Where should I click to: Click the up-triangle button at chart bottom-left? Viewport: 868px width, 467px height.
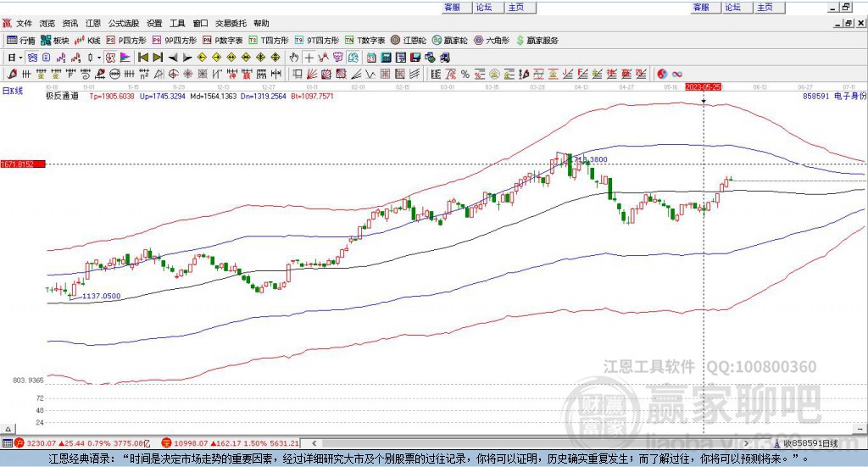pos(8,429)
